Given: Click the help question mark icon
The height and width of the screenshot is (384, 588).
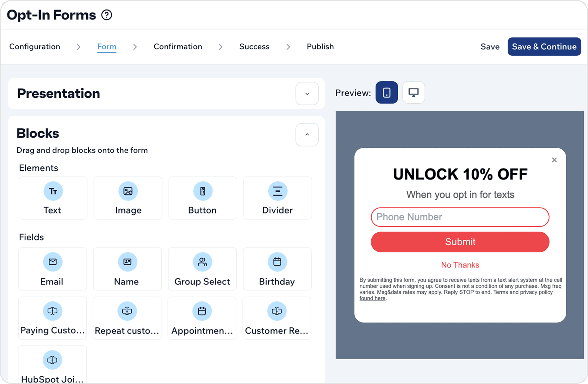Looking at the screenshot, I should click(106, 15).
